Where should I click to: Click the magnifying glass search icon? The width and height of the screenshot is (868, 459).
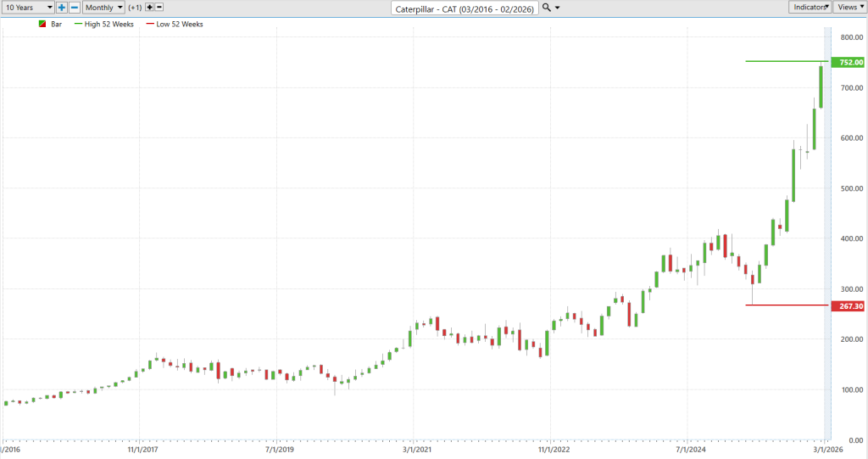click(547, 7)
